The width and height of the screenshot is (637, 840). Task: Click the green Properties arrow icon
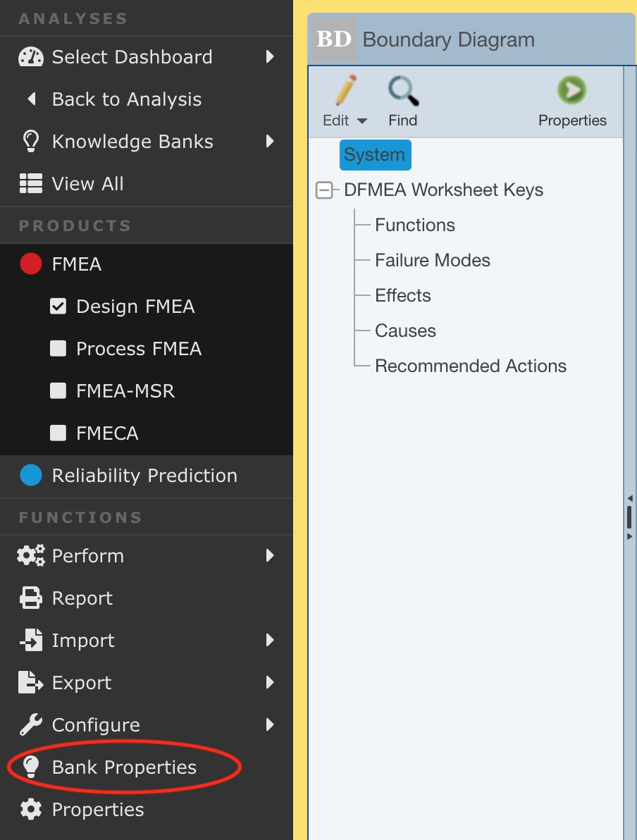571,90
